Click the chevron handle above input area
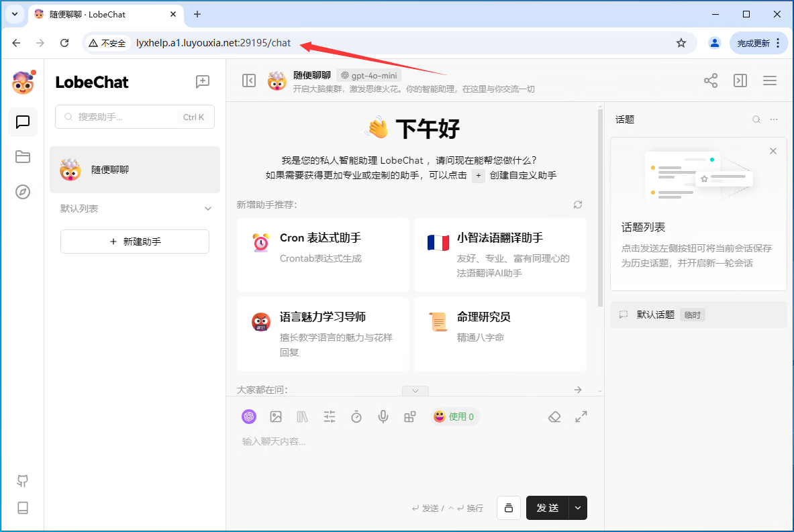The height and width of the screenshot is (532, 794). [x=415, y=390]
